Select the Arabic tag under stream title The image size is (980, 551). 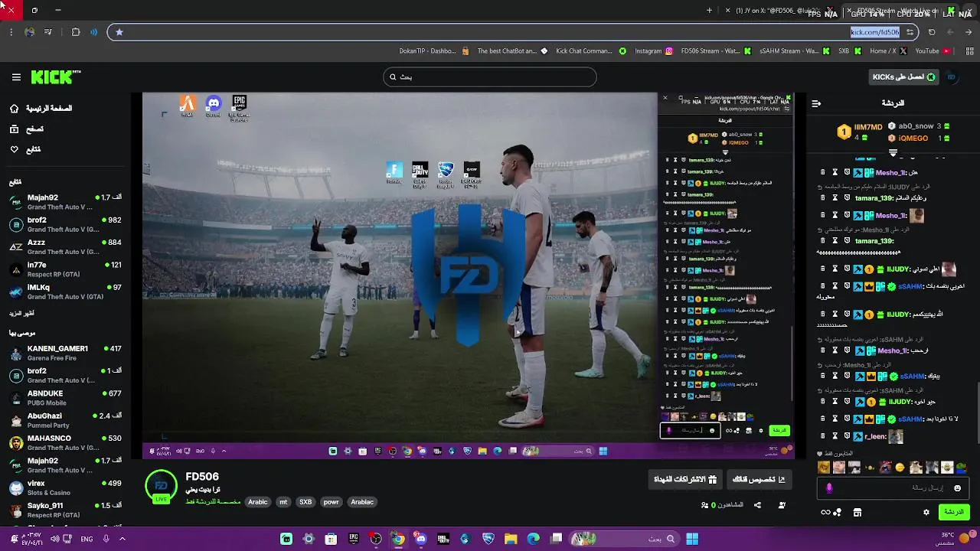(258, 502)
